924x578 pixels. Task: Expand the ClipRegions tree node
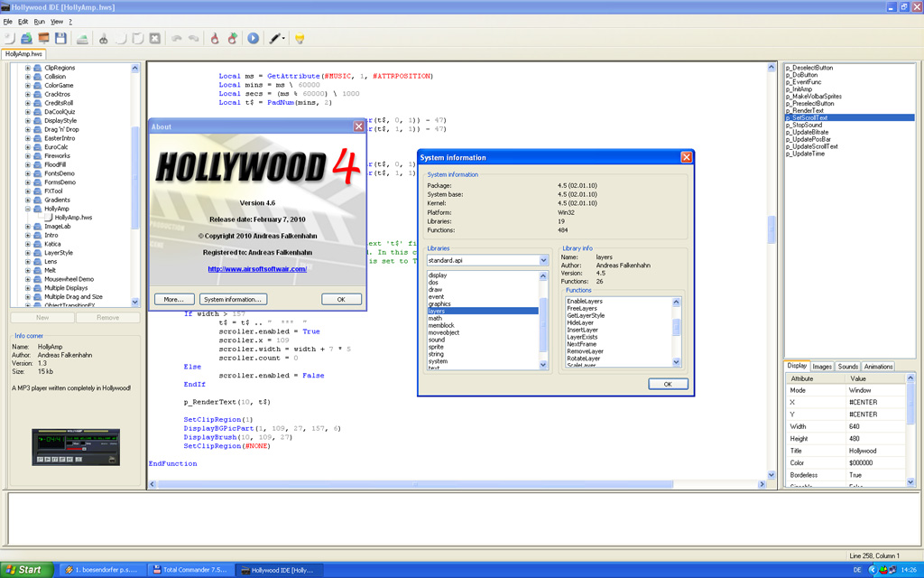click(28, 68)
